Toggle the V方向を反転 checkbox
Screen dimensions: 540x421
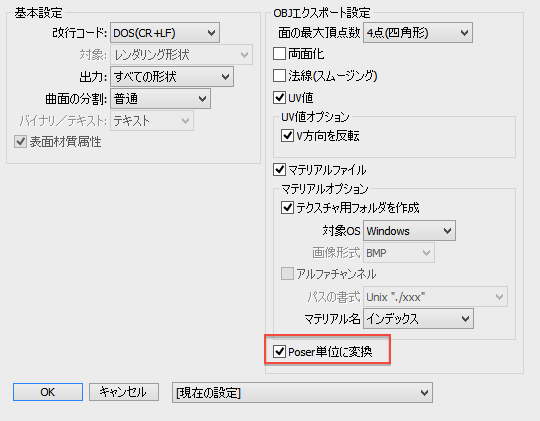(287, 136)
